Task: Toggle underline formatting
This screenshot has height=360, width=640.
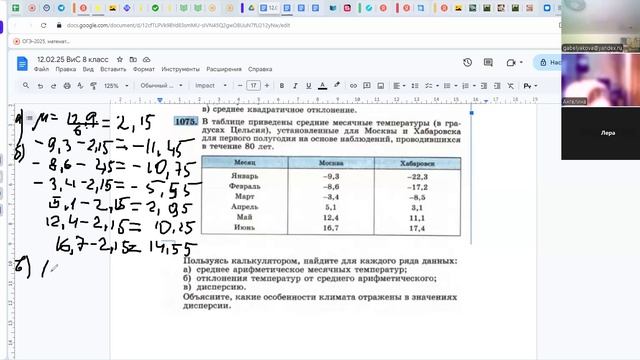Action: point(309,86)
